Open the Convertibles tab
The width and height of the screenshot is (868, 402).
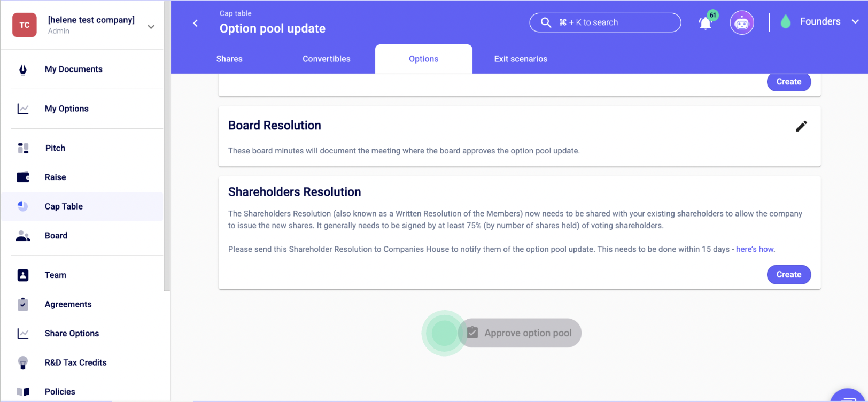[327, 59]
